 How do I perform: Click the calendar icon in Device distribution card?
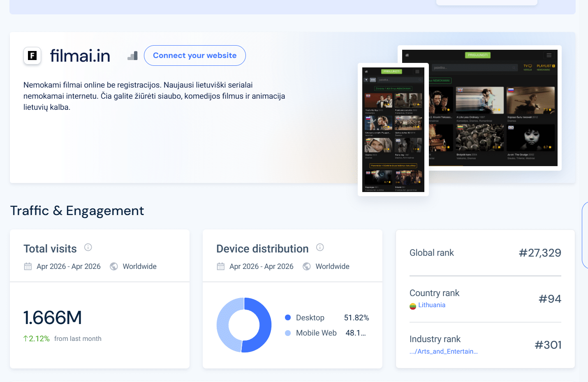pos(221,266)
